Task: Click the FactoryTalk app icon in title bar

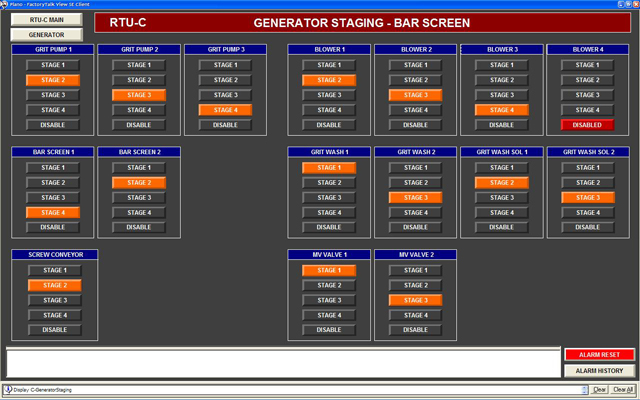Action: coord(5,5)
